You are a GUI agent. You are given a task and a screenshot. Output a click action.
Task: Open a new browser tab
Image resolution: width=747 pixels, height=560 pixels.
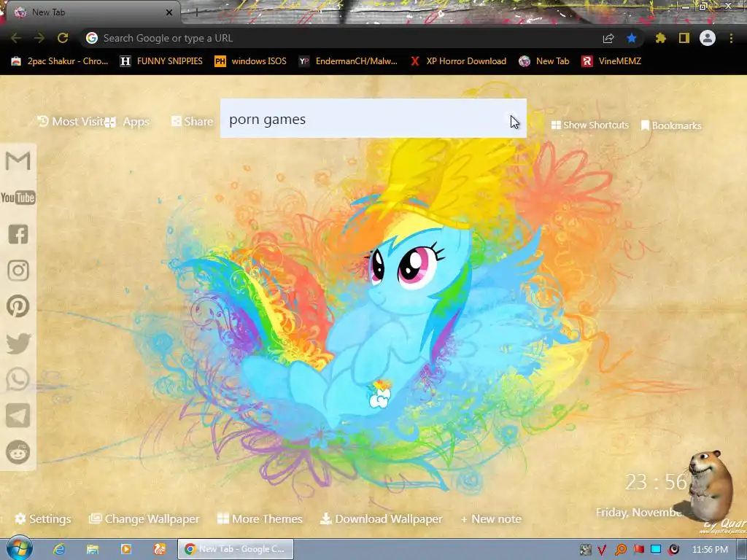(196, 12)
